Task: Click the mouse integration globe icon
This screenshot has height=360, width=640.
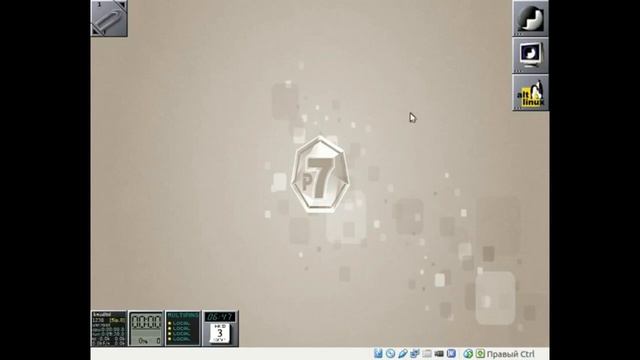Action: [x=468, y=353]
